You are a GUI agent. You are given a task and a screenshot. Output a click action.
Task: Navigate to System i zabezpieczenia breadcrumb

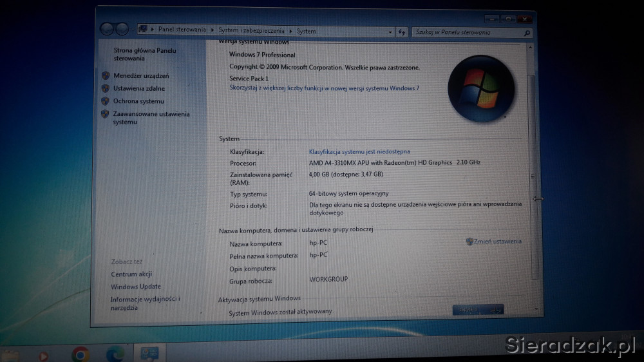pyautogui.click(x=251, y=30)
